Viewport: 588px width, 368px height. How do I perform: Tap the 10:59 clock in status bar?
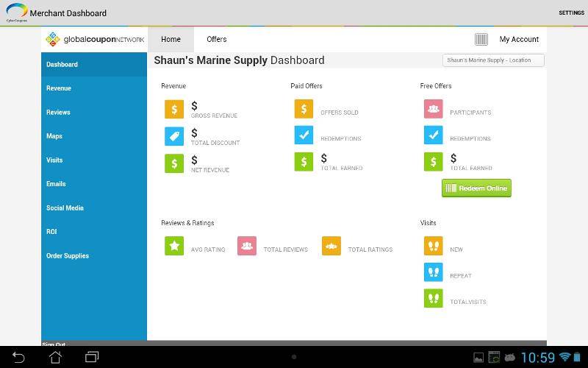pos(538,357)
